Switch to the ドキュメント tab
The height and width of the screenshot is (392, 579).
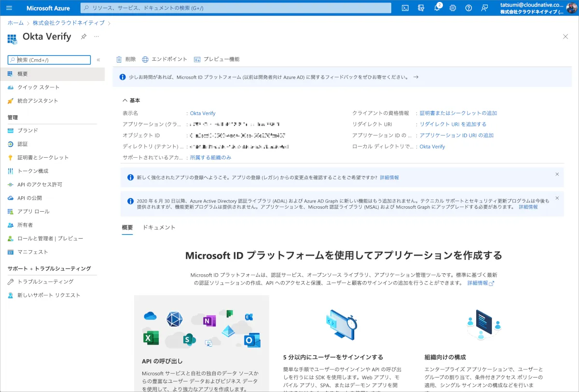click(x=159, y=228)
